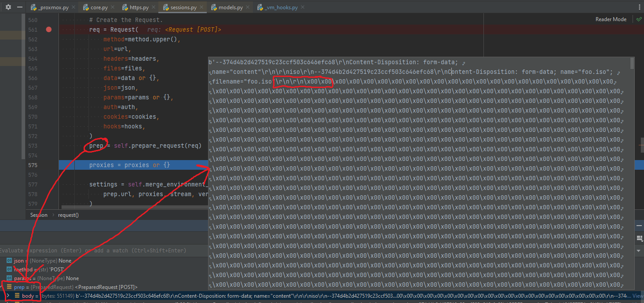Click the layout settings icon at right edge
The image size is (644, 303).
point(640,238)
